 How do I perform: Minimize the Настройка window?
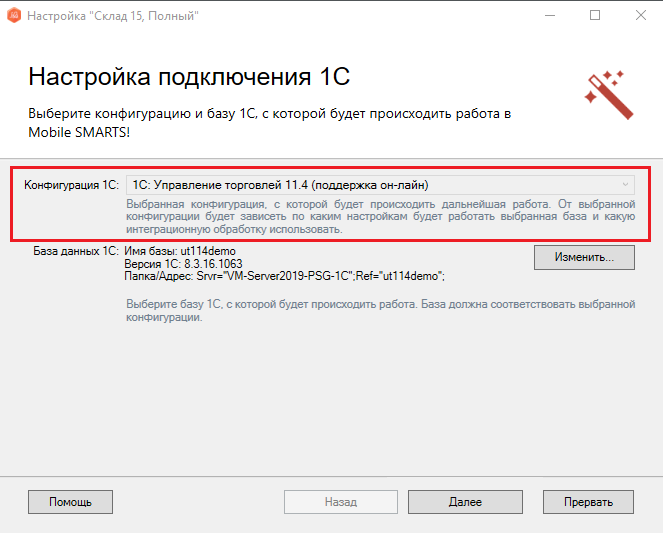(x=550, y=16)
